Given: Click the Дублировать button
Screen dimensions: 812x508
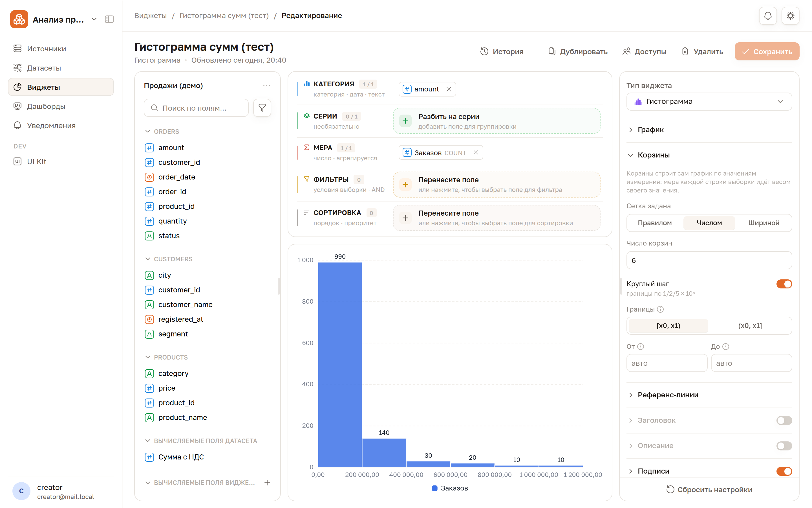Looking at the screenshot, I should coord(578,51).
